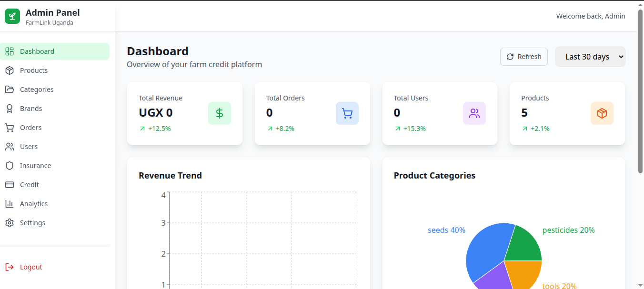Click the Products count value 5

click(524, 113)
